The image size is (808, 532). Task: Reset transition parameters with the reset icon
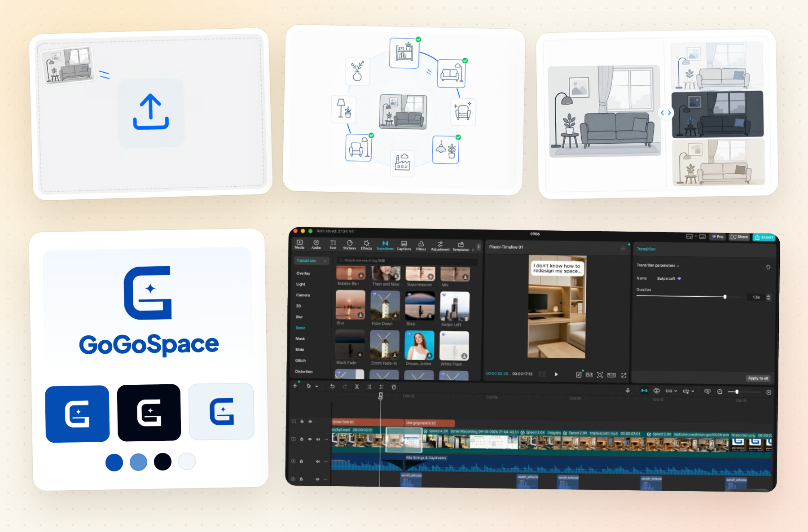click(768, 267)
